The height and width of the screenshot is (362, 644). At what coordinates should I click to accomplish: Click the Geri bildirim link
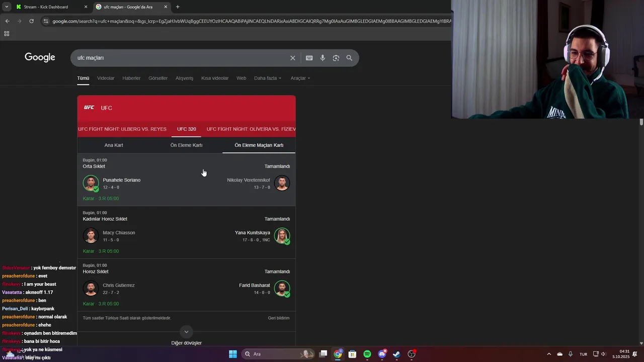279,318
